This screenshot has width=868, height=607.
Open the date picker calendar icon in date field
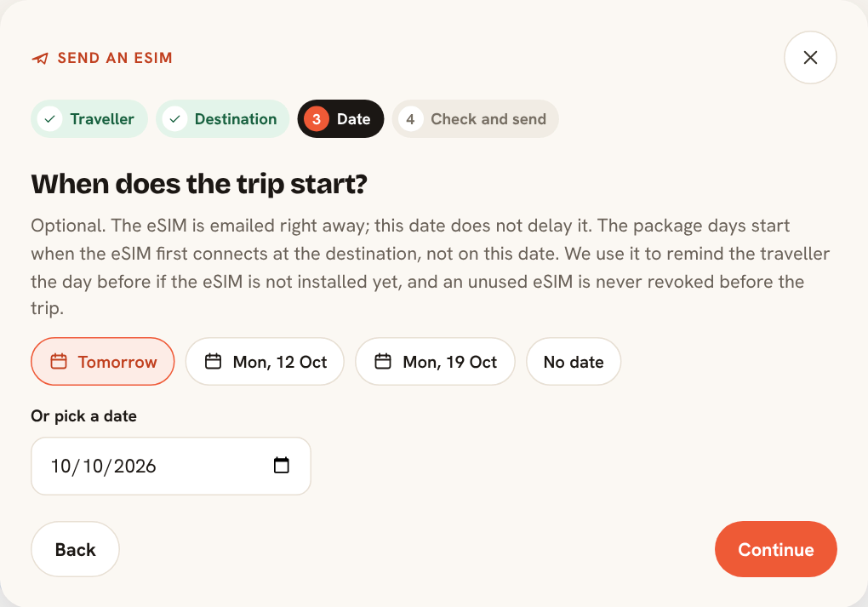click(281, 465)
